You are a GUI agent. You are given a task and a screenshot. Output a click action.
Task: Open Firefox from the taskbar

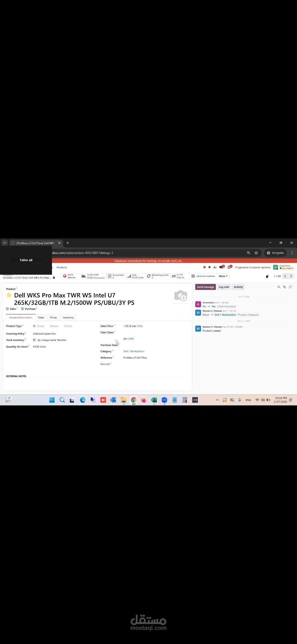144,400
